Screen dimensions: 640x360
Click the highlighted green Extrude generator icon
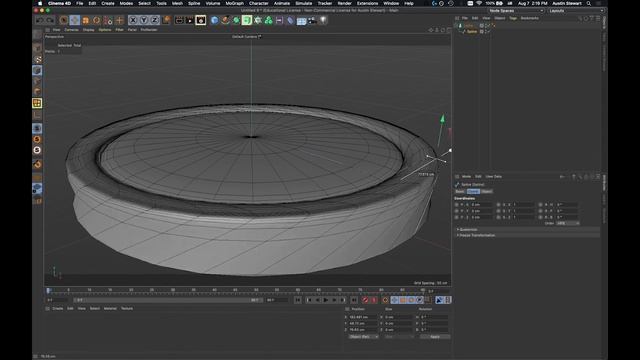coord(247,20)
